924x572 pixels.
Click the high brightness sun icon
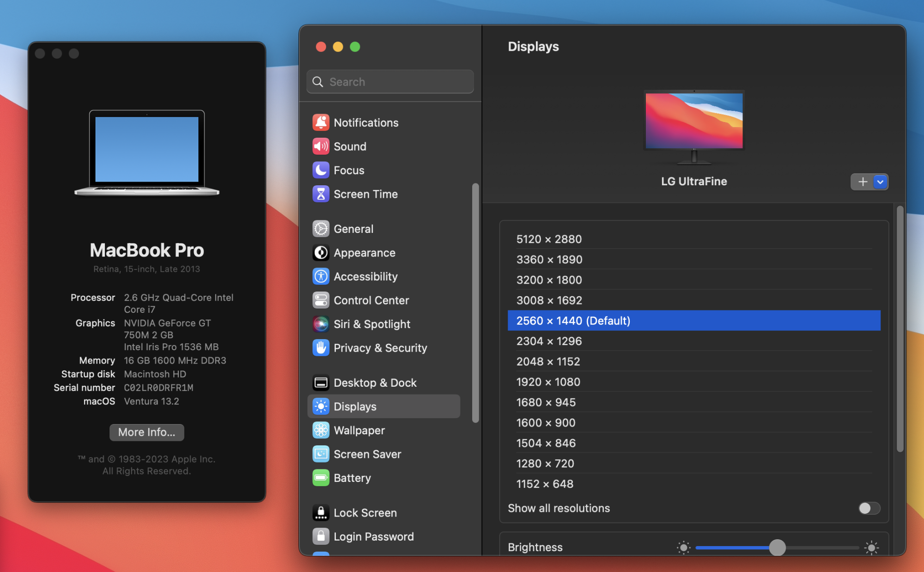(x=871, y=548)
